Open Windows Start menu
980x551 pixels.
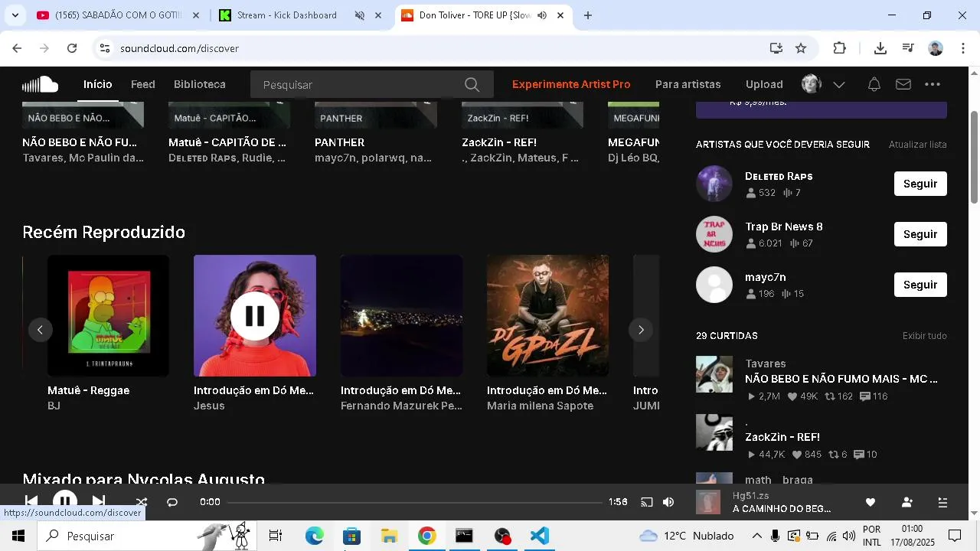pyautogui.click(x=18, y=536)
